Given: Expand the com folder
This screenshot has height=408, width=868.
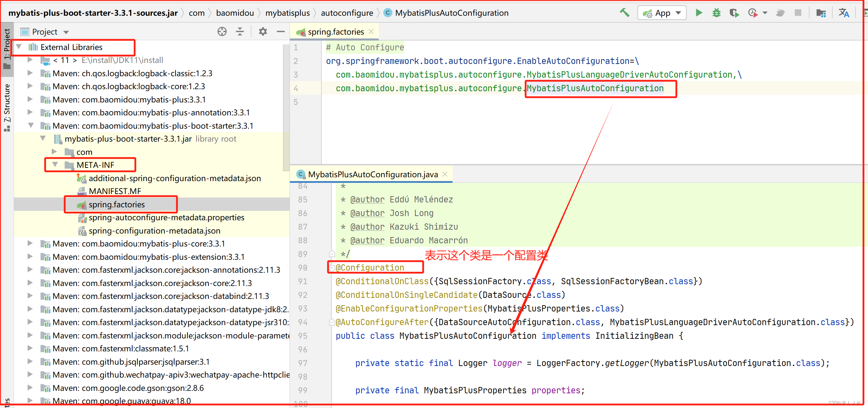Looking at the screenshot, I should coord(54,152).
